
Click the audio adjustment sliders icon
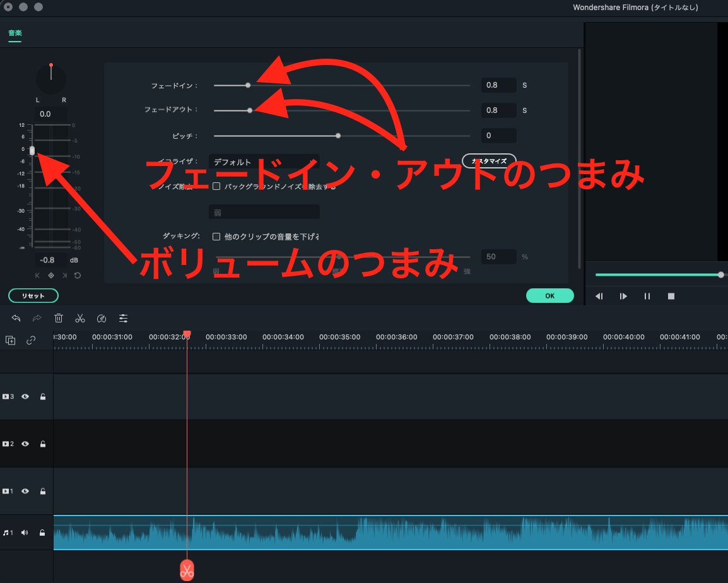(124, 318)
